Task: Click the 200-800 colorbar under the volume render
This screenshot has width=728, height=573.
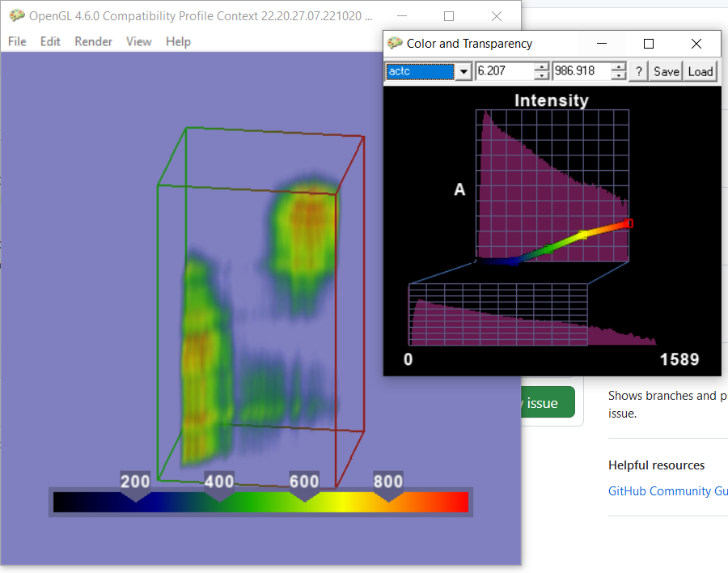Action: [260, 501]
